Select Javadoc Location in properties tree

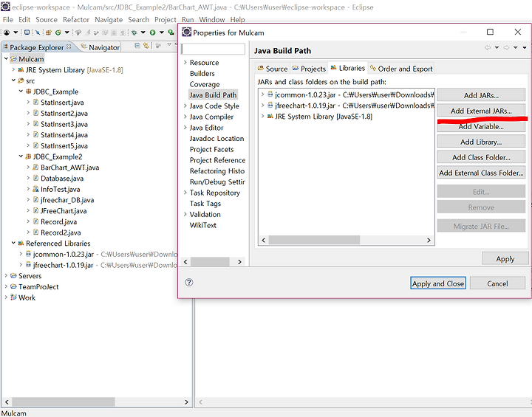216,138
